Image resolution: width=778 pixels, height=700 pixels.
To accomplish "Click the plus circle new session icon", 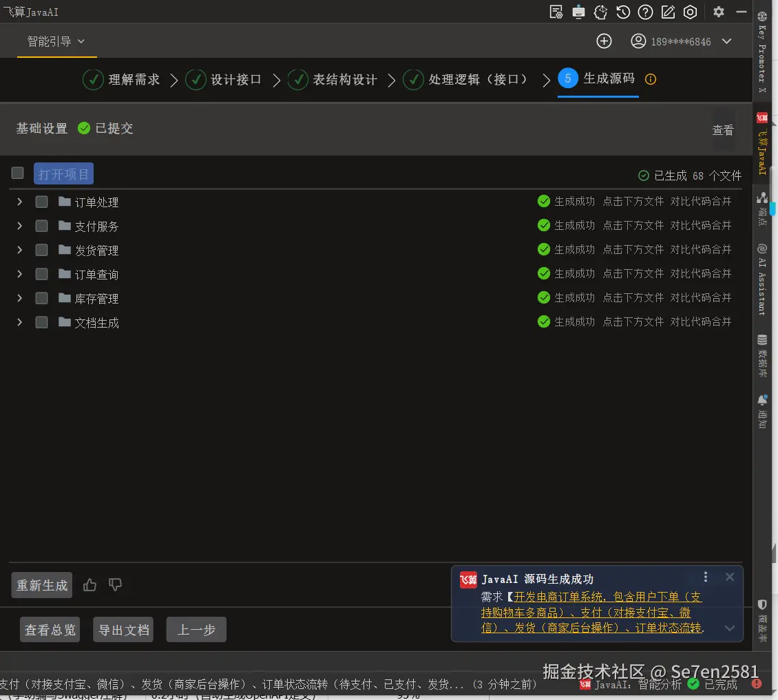I will point(604,41).
